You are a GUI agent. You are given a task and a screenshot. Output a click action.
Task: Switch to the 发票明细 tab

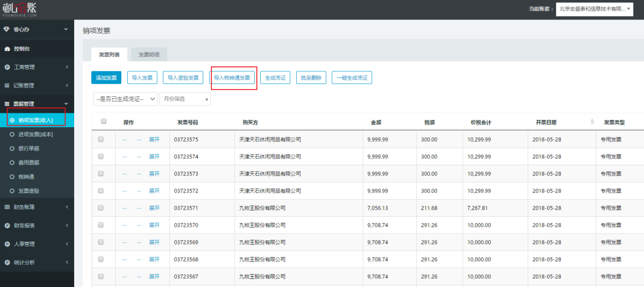[x=149, y=55]
